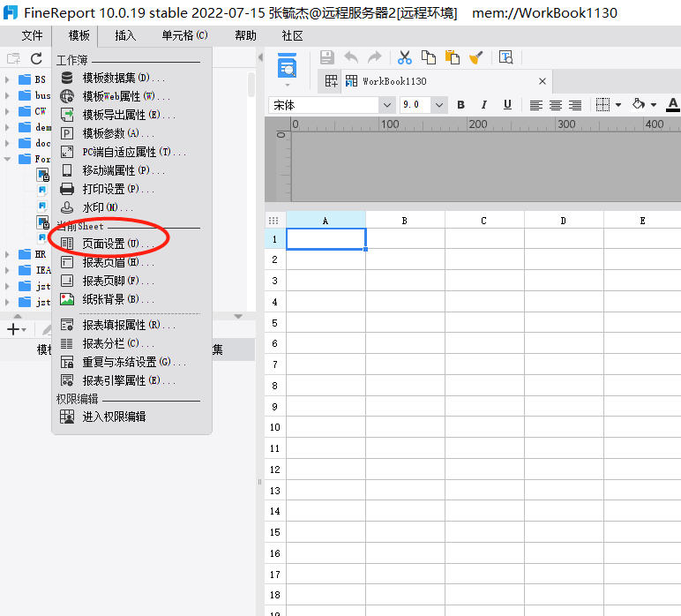Click the refresh icon in file panel
Screen dimensions: 681x616
[36, 58]
